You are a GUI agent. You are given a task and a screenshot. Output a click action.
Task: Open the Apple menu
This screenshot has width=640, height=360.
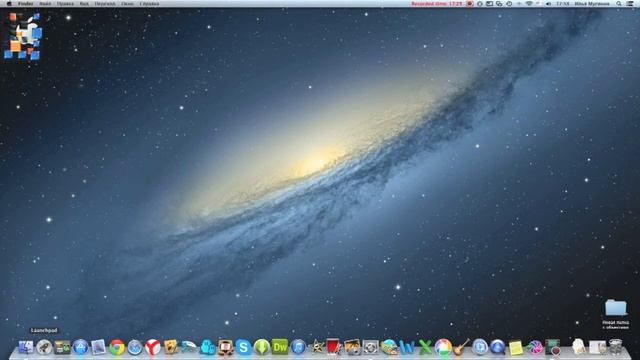(x=9, y=4)
